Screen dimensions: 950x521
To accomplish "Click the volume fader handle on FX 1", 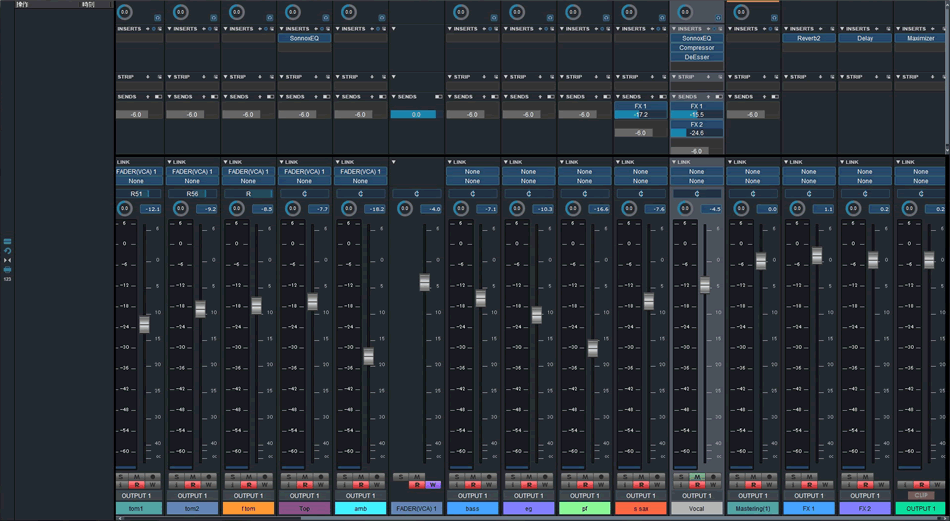I will pyautogui.click(x=817, y=256).
